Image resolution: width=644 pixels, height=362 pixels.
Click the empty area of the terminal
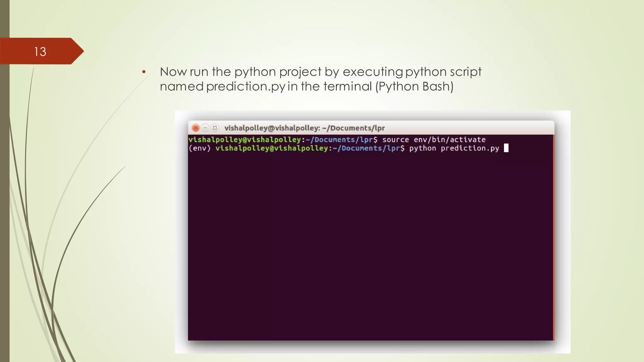tap(370, 245)
